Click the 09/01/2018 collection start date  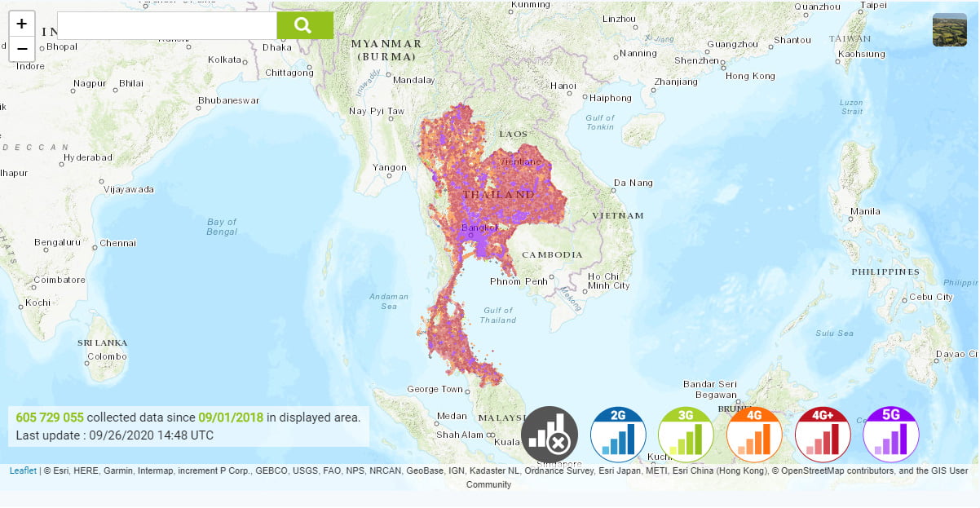coord(231,417)
